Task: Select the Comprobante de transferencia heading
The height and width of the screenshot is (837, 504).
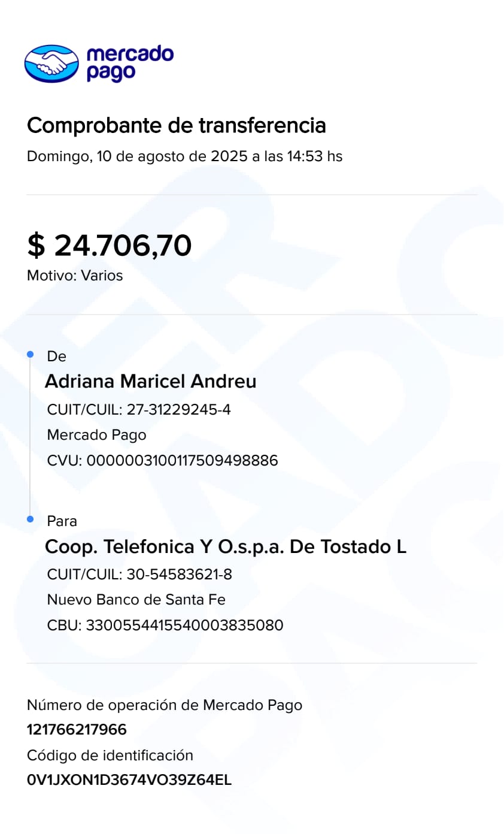Action: [177, 126]
